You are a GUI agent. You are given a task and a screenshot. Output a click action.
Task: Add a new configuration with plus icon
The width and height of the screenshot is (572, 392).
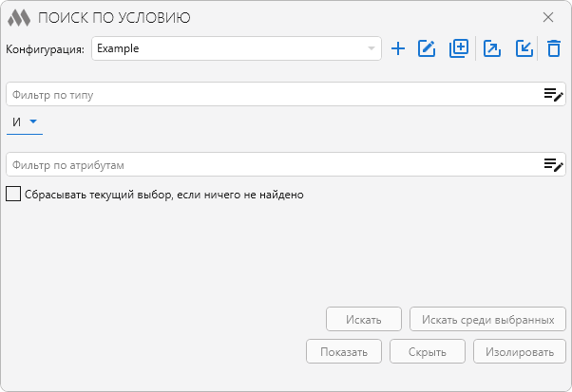pyautogui.click(x=398, y=48)
